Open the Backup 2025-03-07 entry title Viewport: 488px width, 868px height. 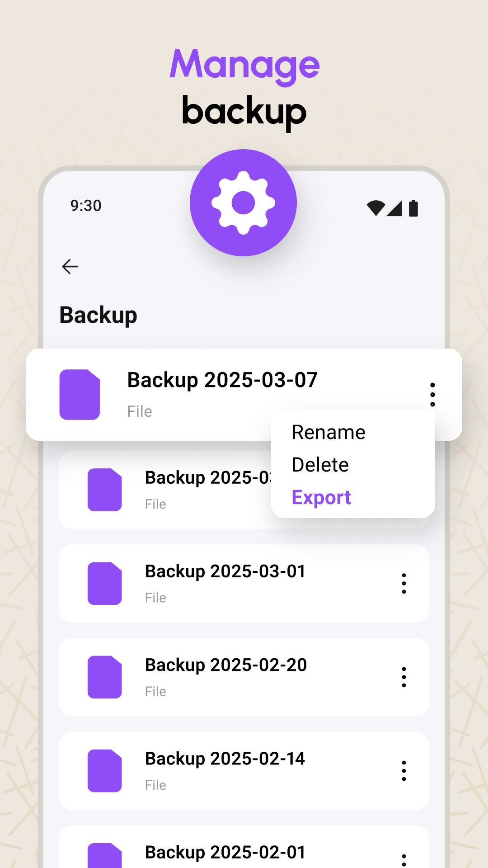[222, 380]
